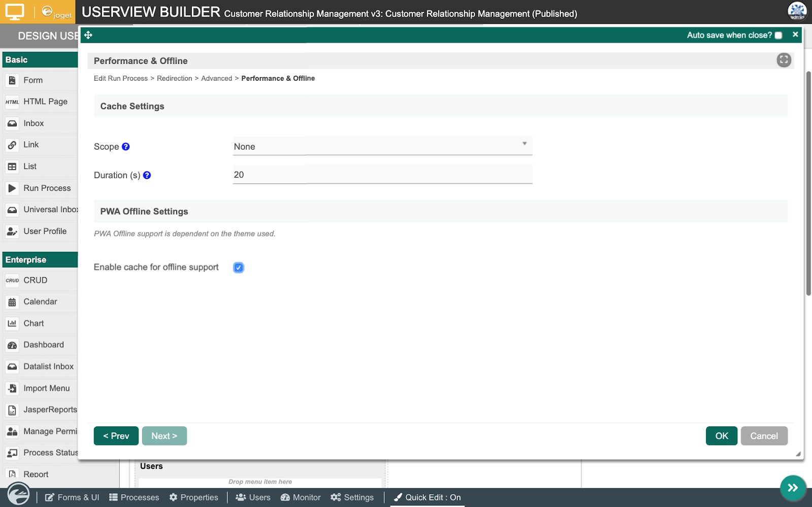Screen dimensions: 812x507
Task: Choose the Process Status icon
Action: 12,453
